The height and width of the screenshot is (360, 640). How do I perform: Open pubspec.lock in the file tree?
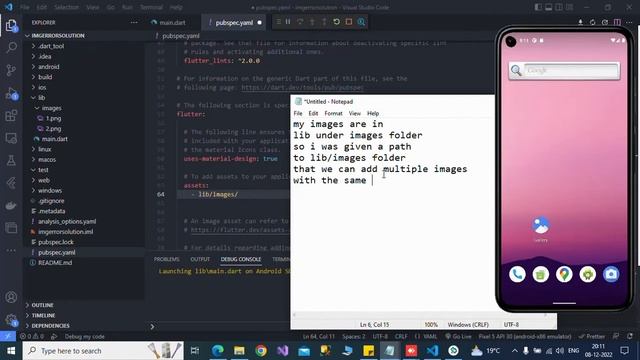pyautogui.click(x=56, y=242)
